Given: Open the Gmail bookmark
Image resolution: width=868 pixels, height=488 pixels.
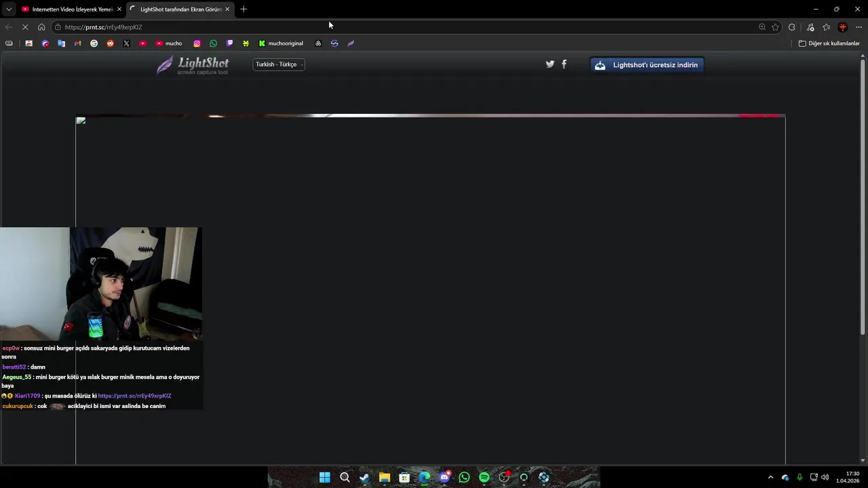Looking at the screenshot, I should point(77,43).
